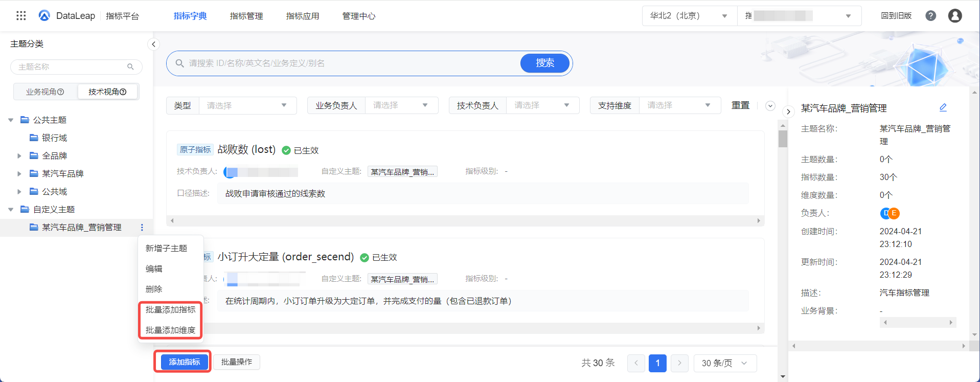Click the 回到旧版 link

(896, 16)
